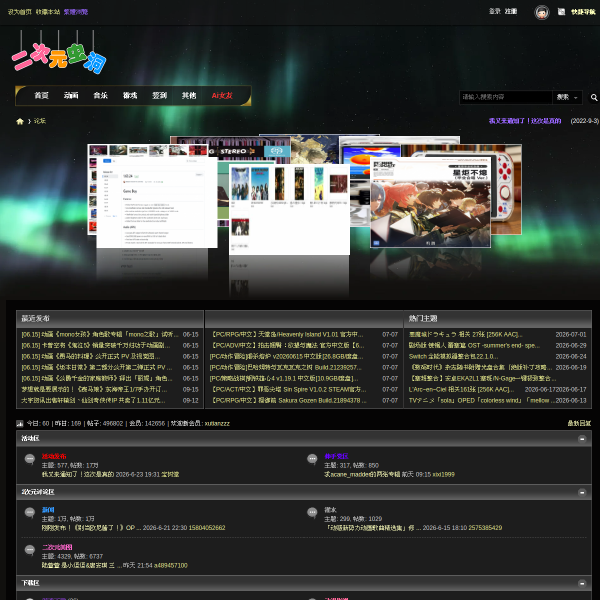Click the magnifier search icon
The width and height of the screenshot is (600, 600).
coord(593,98)
